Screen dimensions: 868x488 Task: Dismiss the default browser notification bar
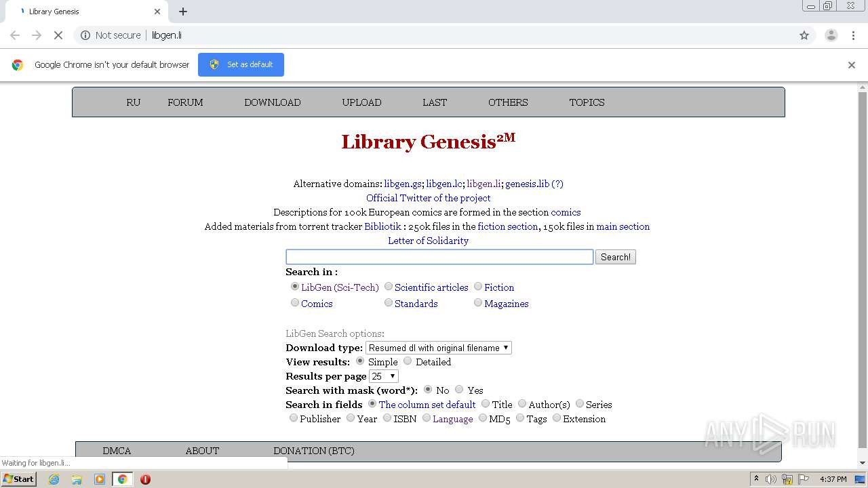click(852, 65)
